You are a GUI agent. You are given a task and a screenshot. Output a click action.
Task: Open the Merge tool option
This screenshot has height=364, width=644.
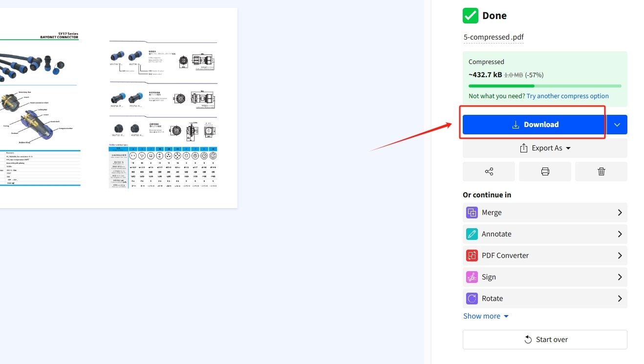[545, 213]
